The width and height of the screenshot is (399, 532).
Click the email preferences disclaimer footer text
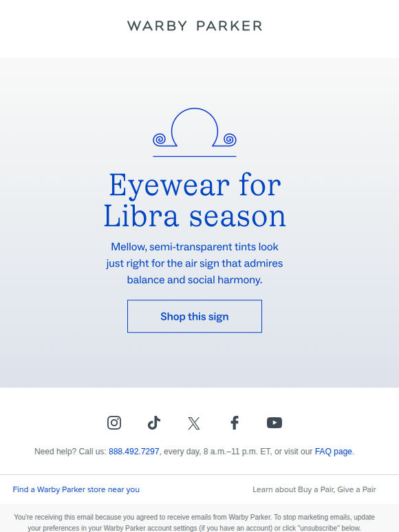[x=194, y=522]
